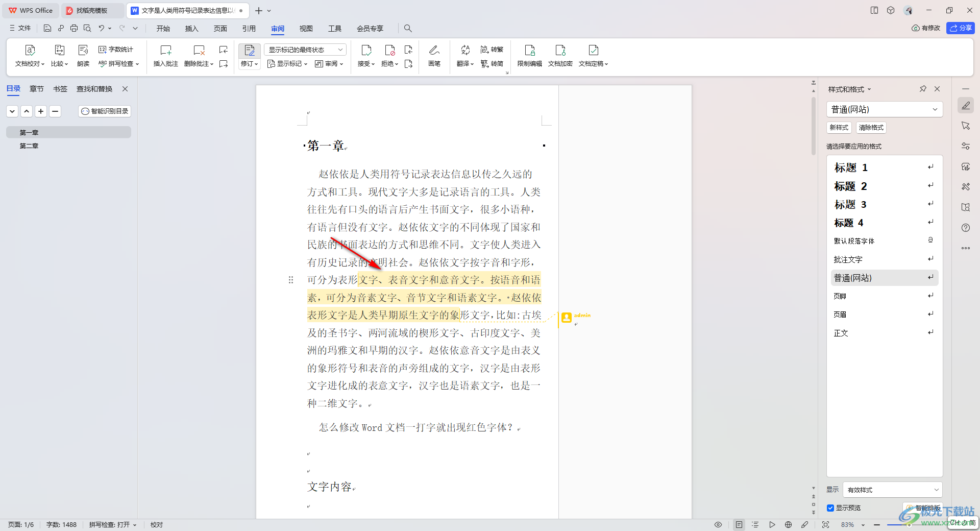
Task: Click 字数统计 word count
Action: click(x=116, y=49)
